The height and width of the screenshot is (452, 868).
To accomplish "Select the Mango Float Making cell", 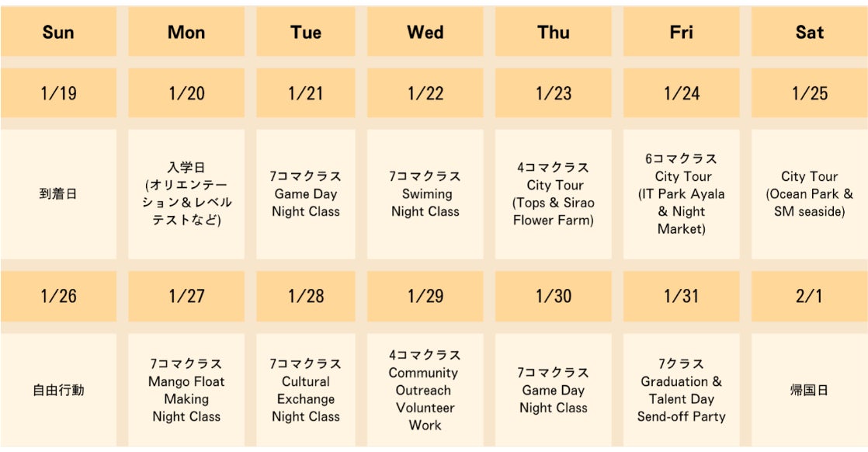I will pos(186,390).
